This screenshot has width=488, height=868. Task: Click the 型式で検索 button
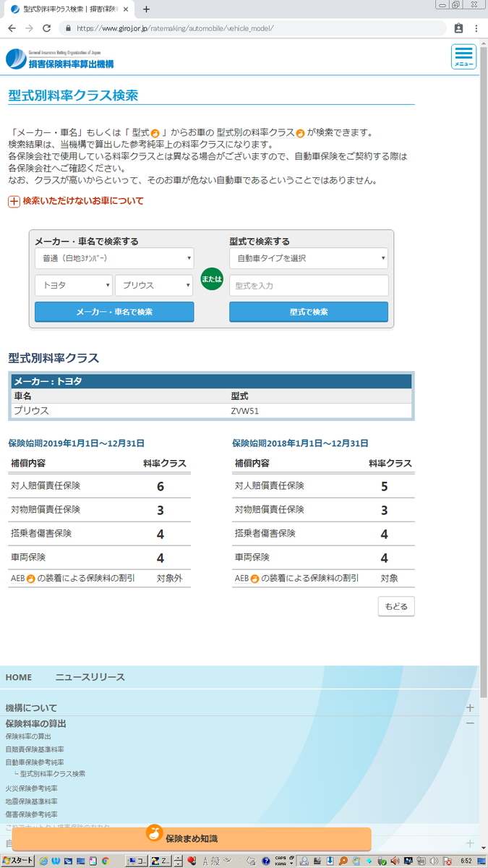309,312
